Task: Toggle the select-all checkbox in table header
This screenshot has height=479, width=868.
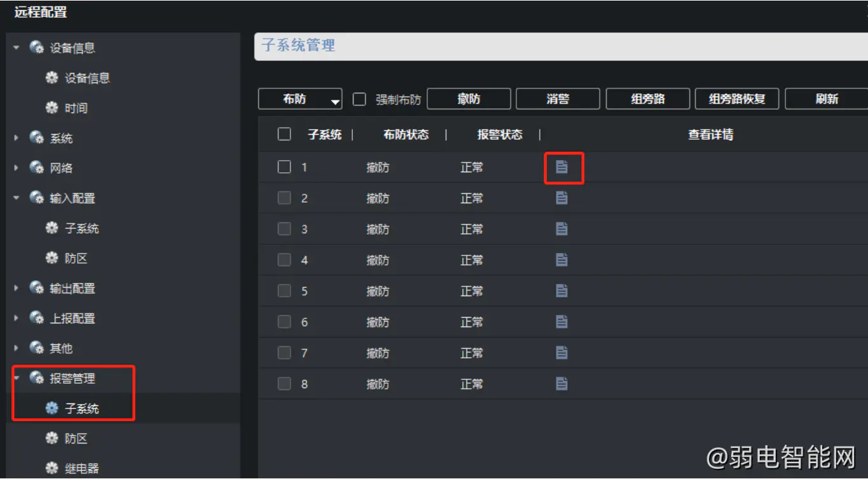Action: 284,134
